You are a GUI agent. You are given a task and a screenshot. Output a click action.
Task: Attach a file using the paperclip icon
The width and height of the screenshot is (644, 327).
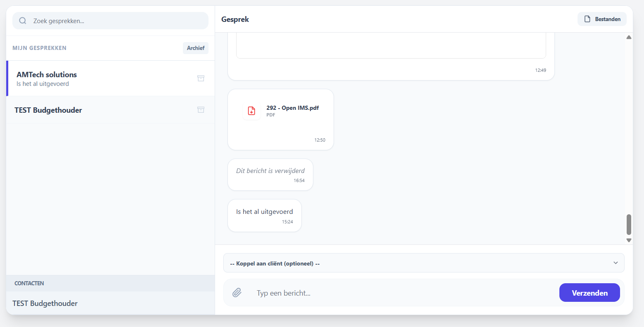pyautogui.click(x=237, y=292)
